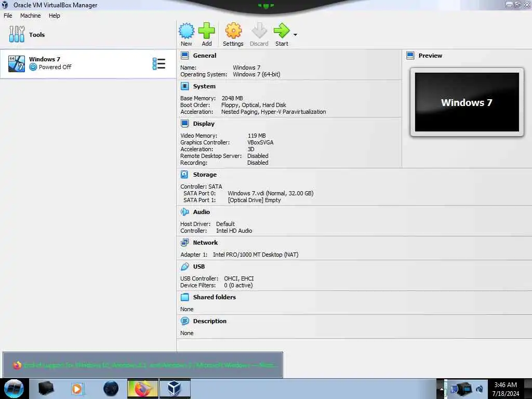This screenshot has width=532, height=399.
Task: Click the Firefox window preview tooltip
Action: pyautogui.click(x=143, y=365)
